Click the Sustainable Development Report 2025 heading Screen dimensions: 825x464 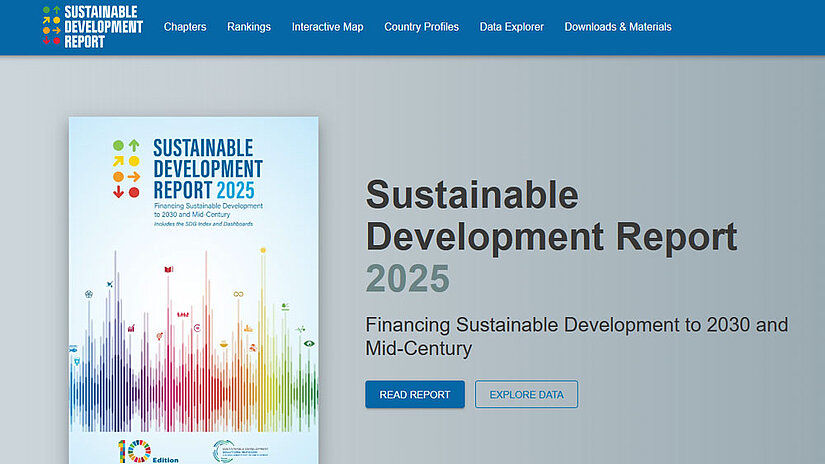tap(551, 236)
